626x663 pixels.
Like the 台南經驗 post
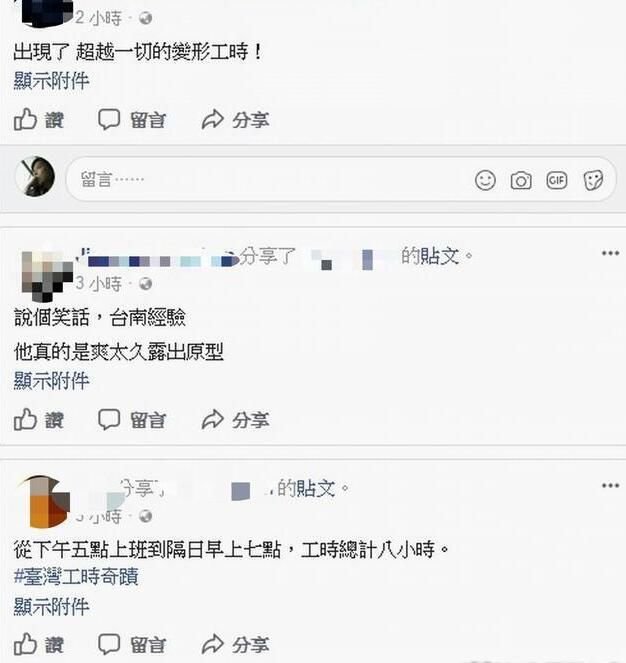[38, 420]
